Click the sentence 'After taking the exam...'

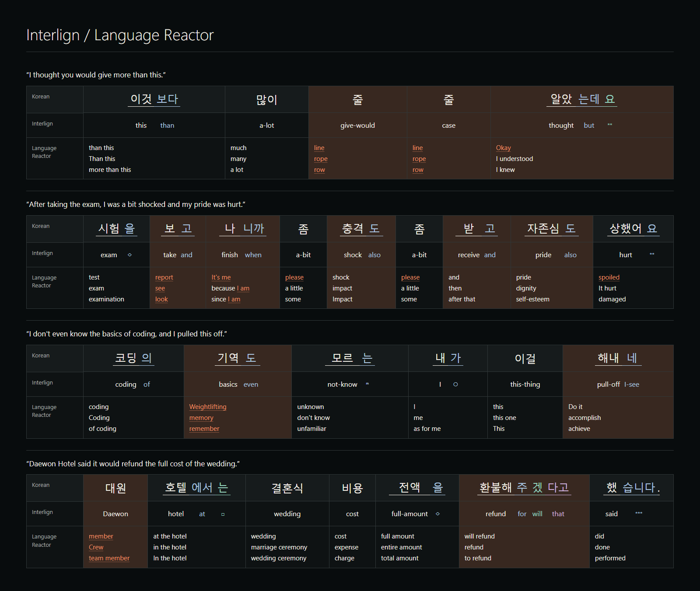[136, 204]
